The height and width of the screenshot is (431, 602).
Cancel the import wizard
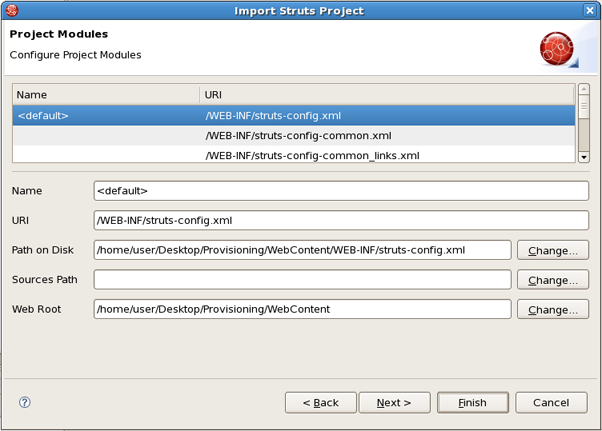pyautogui.click(x=551, y=403)
